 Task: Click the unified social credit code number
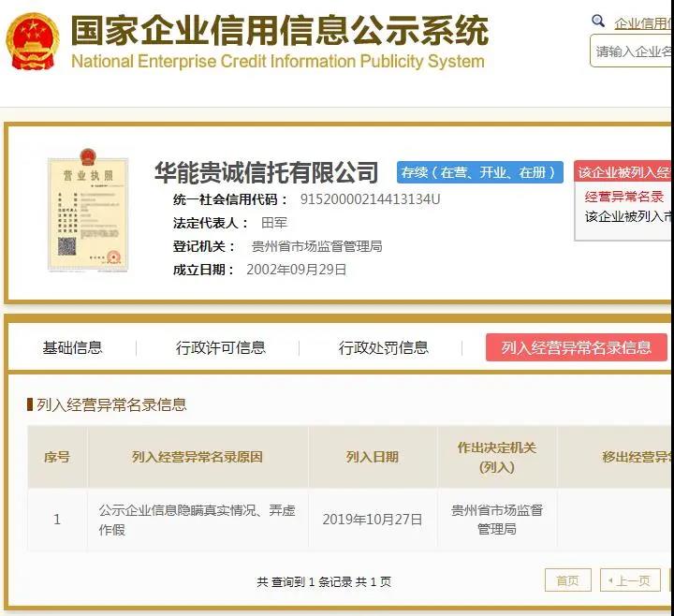[370, 199]
